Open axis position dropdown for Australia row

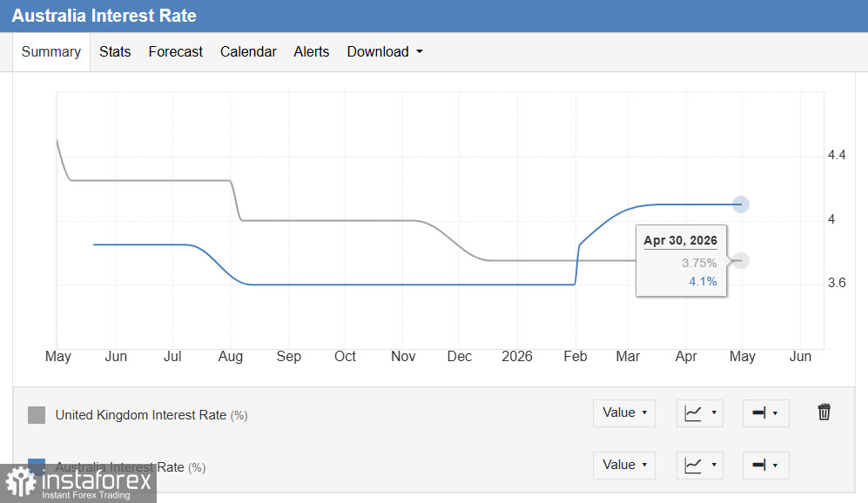765,465
